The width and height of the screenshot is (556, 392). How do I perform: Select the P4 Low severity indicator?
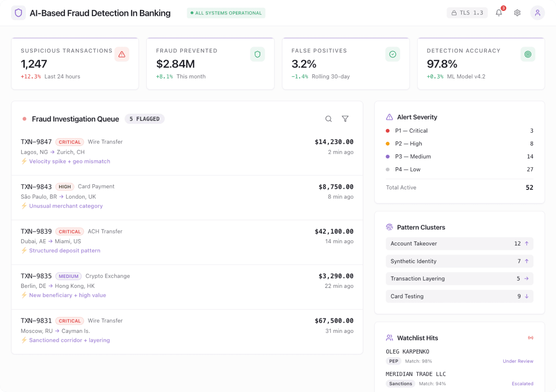pos(387,169)
